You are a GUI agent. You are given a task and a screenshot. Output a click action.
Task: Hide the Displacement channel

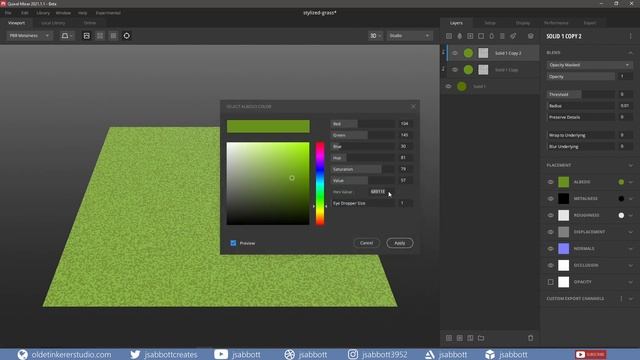pos(551,232)
